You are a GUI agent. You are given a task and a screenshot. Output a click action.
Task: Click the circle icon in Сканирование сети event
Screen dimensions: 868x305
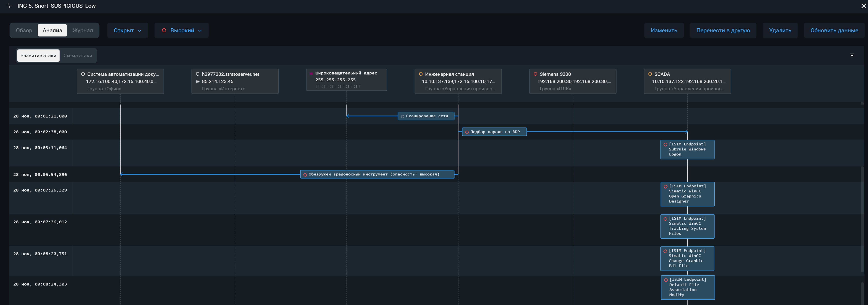pos(402,116)
